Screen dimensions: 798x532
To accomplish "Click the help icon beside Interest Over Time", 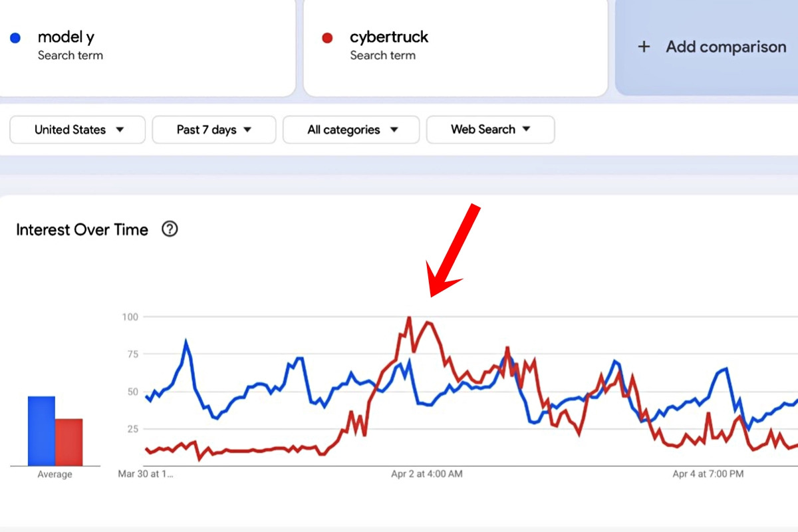I will coord(170,229).
